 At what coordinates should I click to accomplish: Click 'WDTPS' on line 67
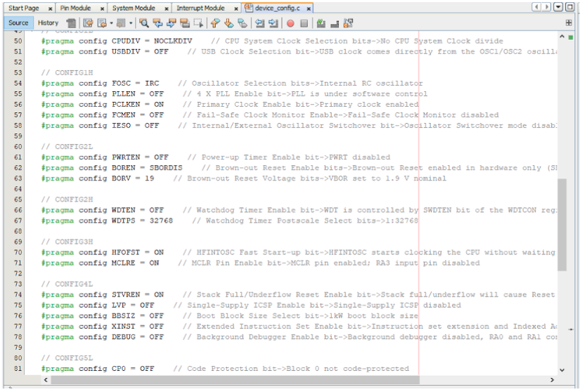coord(124,221)
